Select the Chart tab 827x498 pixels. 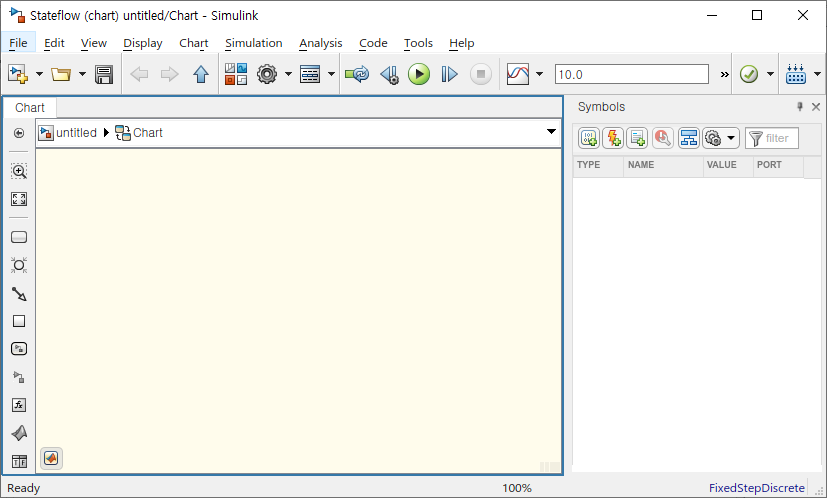pyautogui.click(x=30, y=108)
